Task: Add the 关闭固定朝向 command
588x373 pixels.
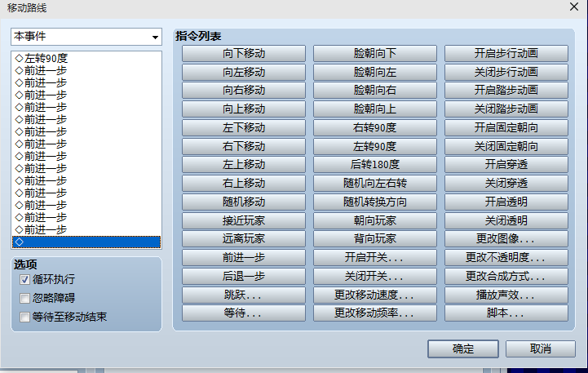Action: click(x=506, y=146)
